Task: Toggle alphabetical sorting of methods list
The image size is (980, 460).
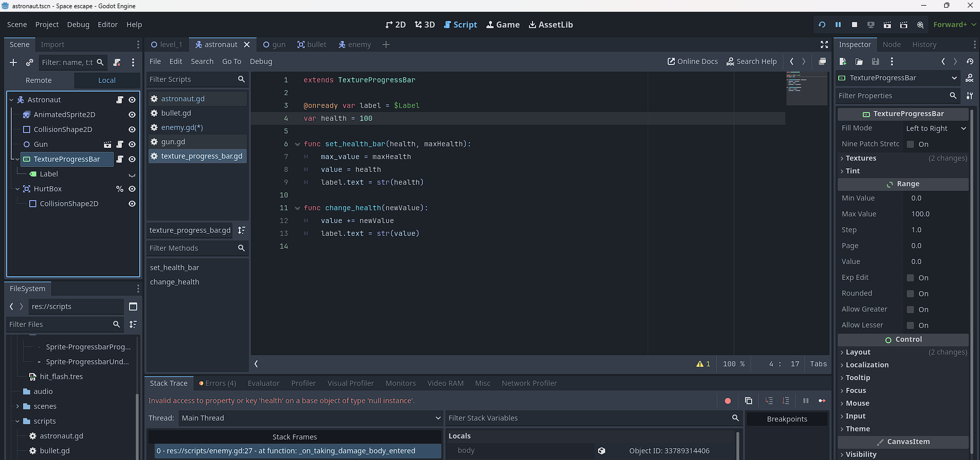Action: pos(242,230)
